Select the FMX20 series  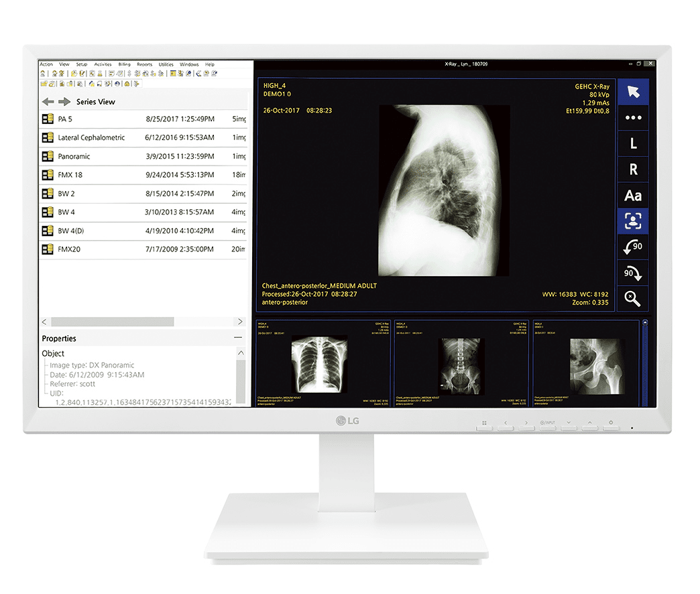pyautogui.click(x=143, y=249)
